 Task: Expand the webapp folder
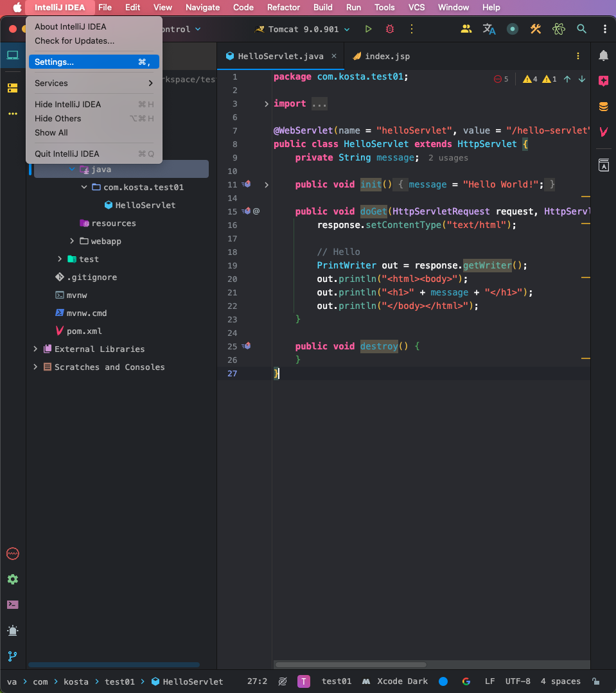tap(71, 241)
